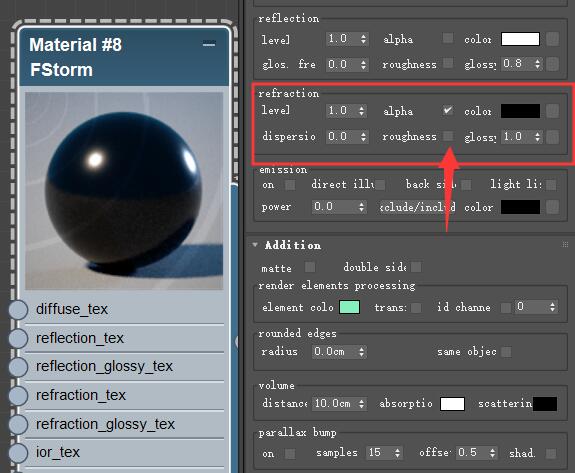Adjust the id channel spinner arrows

pyautogui.click(x=552, y=307)
